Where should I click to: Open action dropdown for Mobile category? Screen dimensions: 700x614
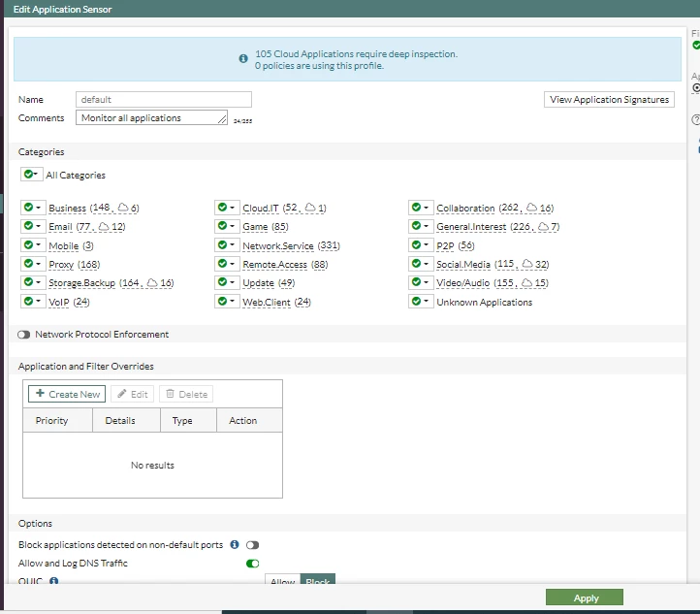tap(33, 245)
